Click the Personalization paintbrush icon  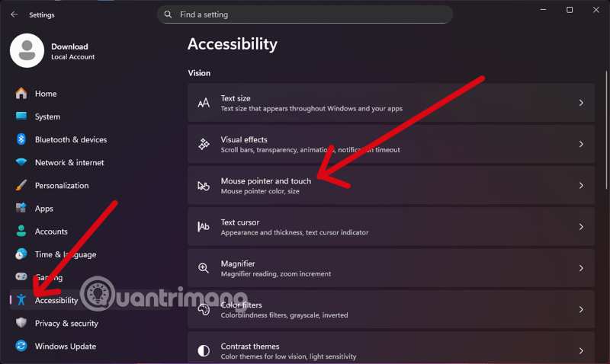21,185
